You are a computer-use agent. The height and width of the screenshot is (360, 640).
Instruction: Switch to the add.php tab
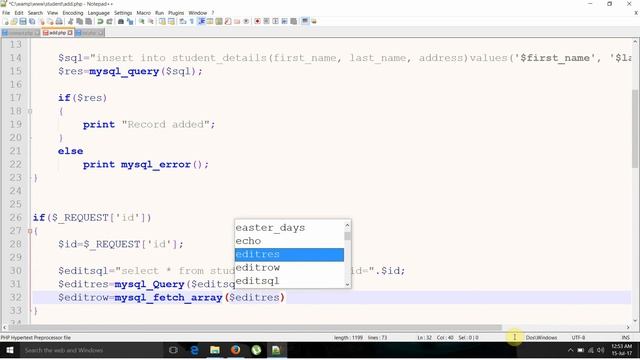click(57, 33)
